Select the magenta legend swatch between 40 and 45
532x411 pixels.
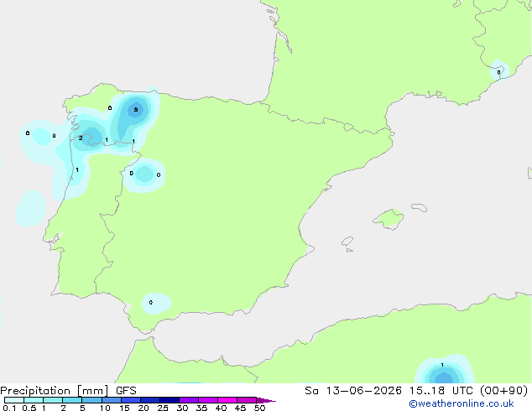pos(227,400)
